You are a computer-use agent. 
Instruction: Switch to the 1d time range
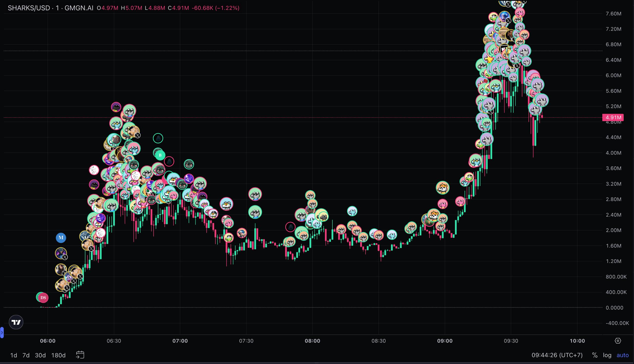pyautogui.click(x=14, y=355)
